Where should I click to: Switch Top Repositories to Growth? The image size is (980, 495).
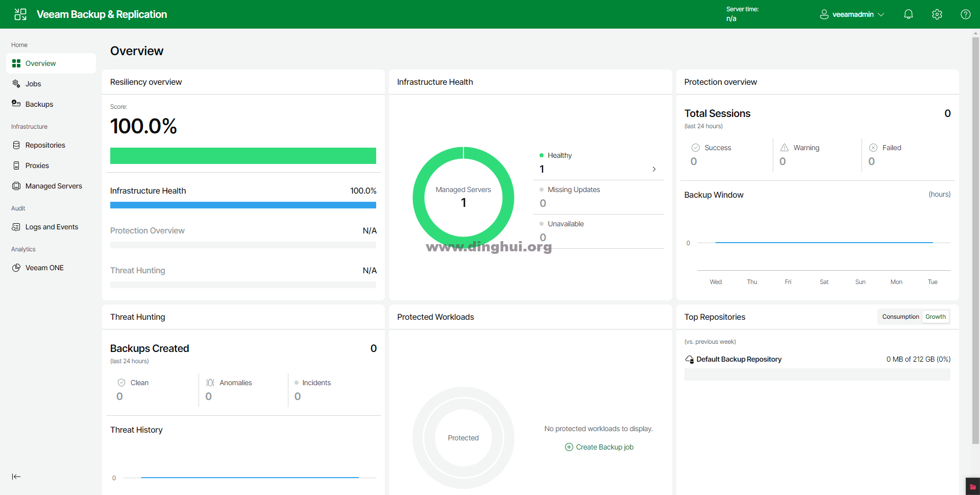[936, 317]
